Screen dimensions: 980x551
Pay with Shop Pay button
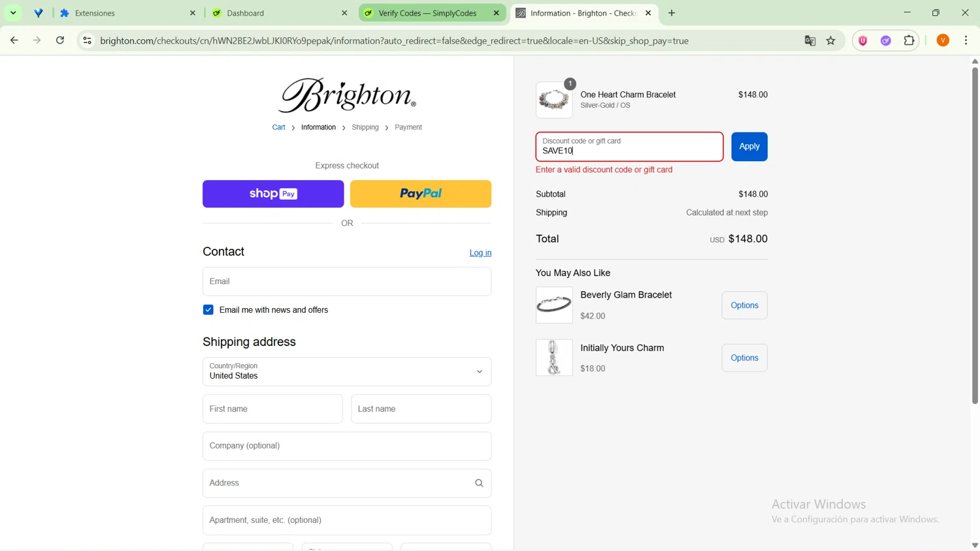pyautogui.click(x=273, y=194)
